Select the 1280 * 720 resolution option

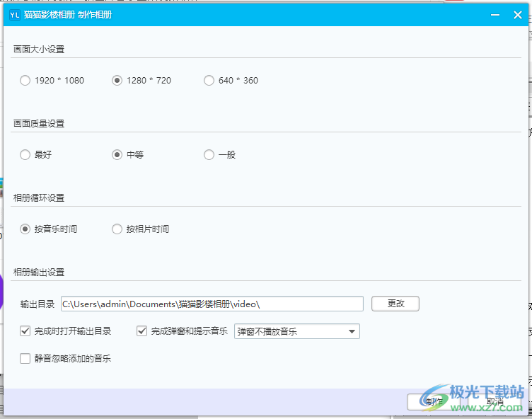tap(117, 81)
